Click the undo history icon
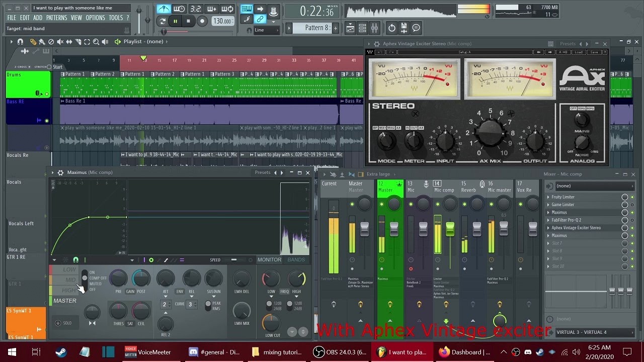Image resolution: width=644 pixels, height=362 pixels. click(391, 28)
